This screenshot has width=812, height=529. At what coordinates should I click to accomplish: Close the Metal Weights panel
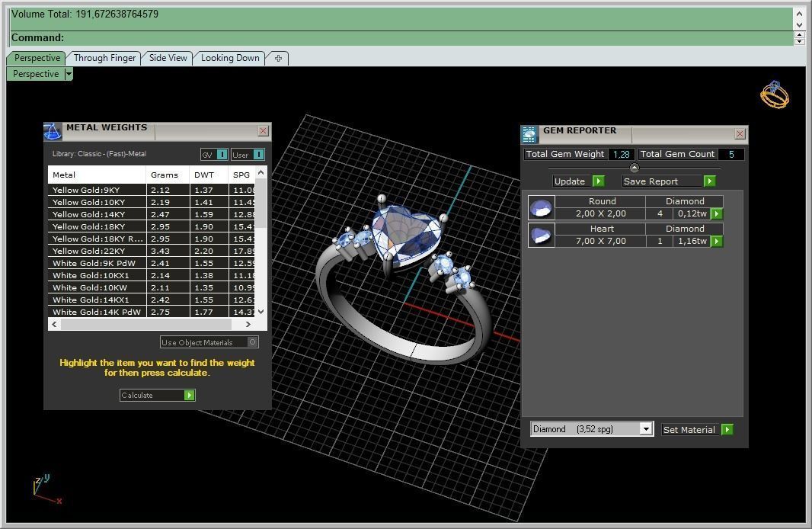coord(263,130)
